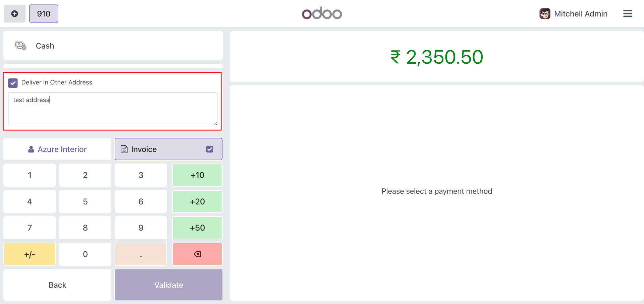Open the hamburger menu icon

coord(628,14)
